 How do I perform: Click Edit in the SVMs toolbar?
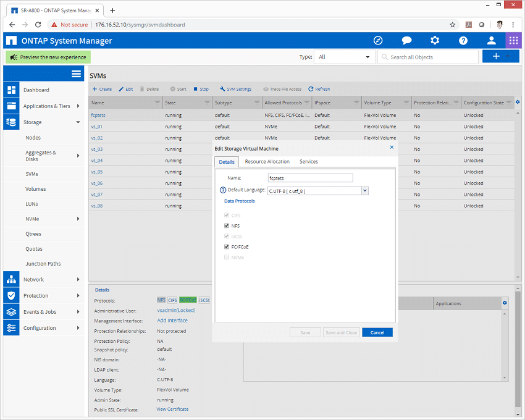coord(126,89)
